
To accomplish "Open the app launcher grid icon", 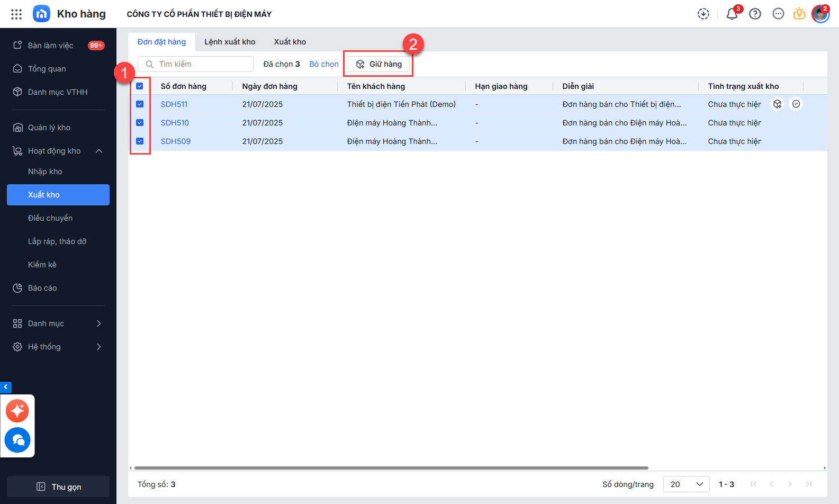I will [16, 14].
